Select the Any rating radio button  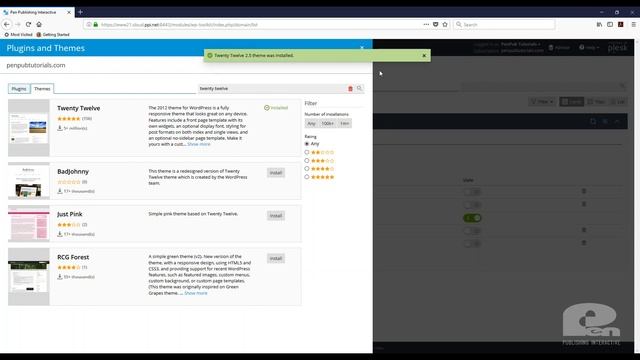pyautogui.click(x=307, y=144)
